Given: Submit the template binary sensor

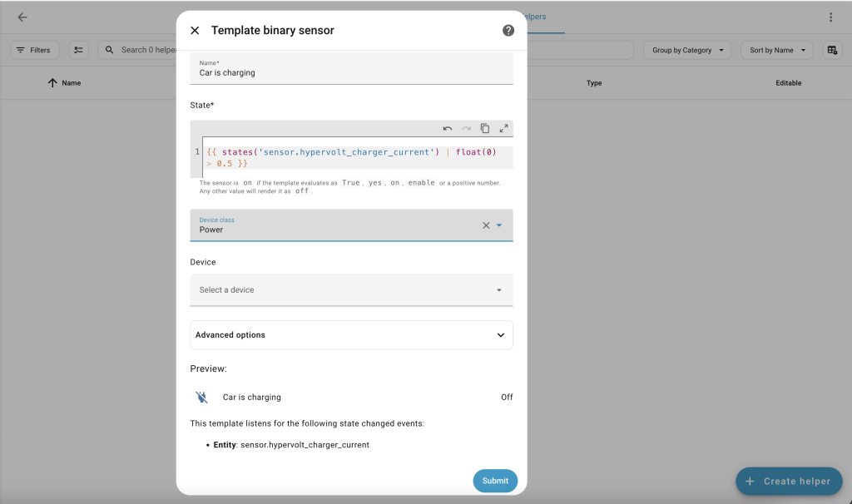Looking at the screenshot, I should coord(495,481).
